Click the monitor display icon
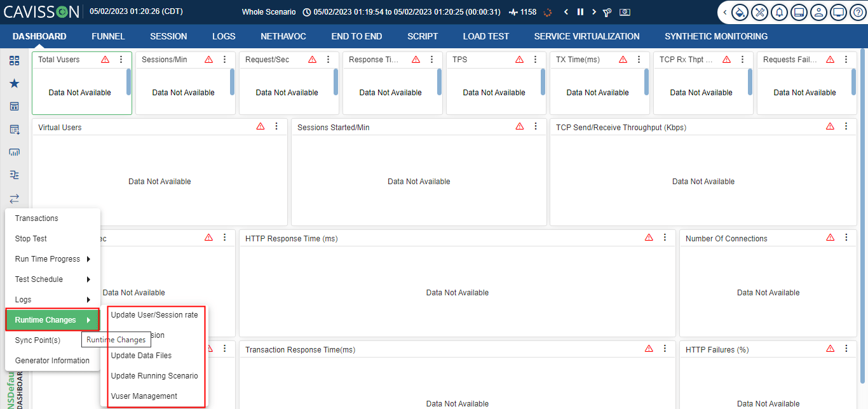The width and height of the screenshot is (868, 409). click(838, 12)
